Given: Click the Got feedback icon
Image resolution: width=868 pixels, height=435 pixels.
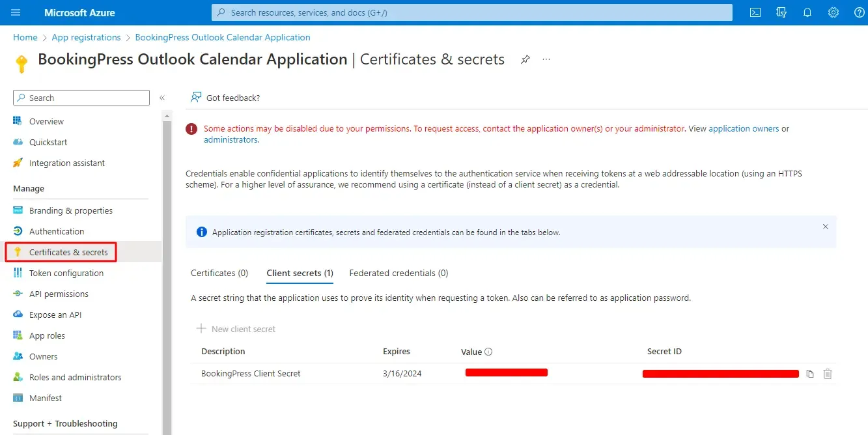Looking at the screenshot, I should (195, 97).
